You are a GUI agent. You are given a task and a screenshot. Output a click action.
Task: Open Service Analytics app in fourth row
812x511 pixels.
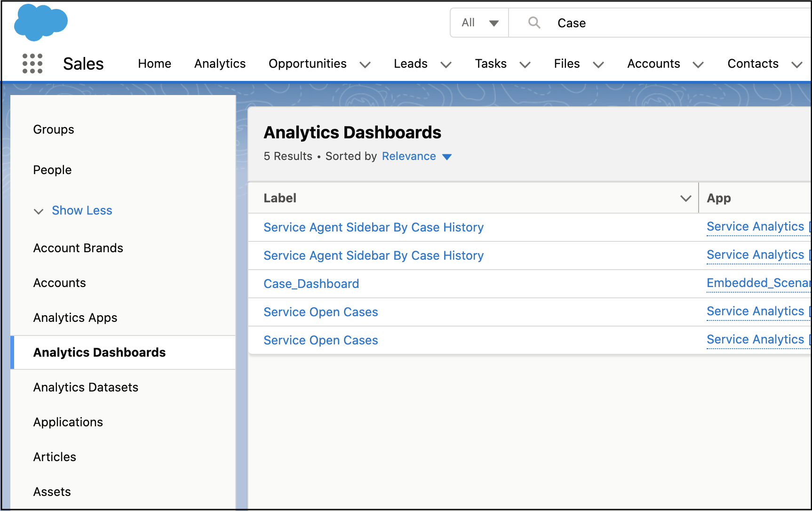pyautogui.click(x=758, y=311)
